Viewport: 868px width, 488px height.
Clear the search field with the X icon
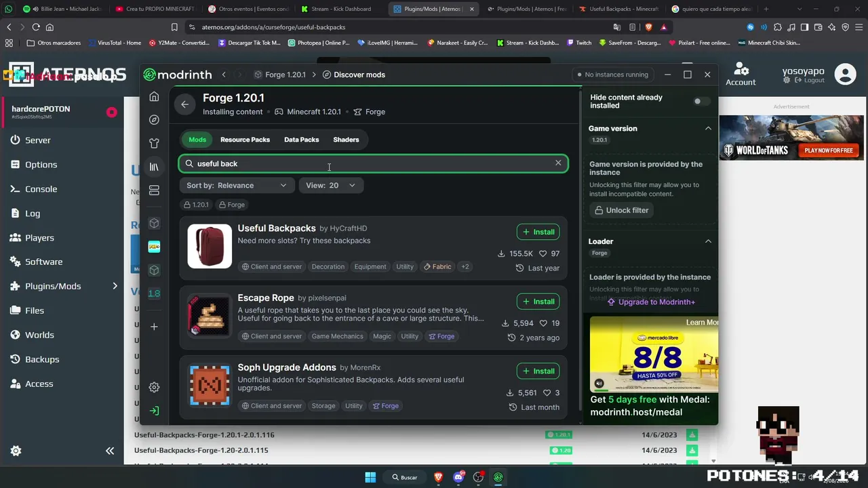point(558,163)
